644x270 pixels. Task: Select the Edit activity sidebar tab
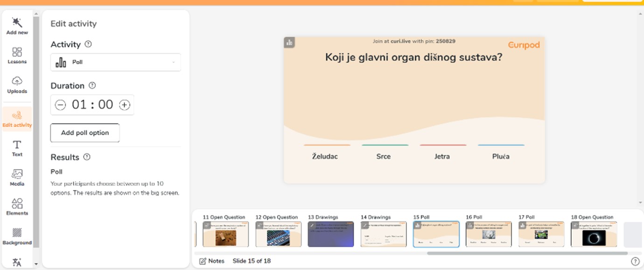click(17, 119)
